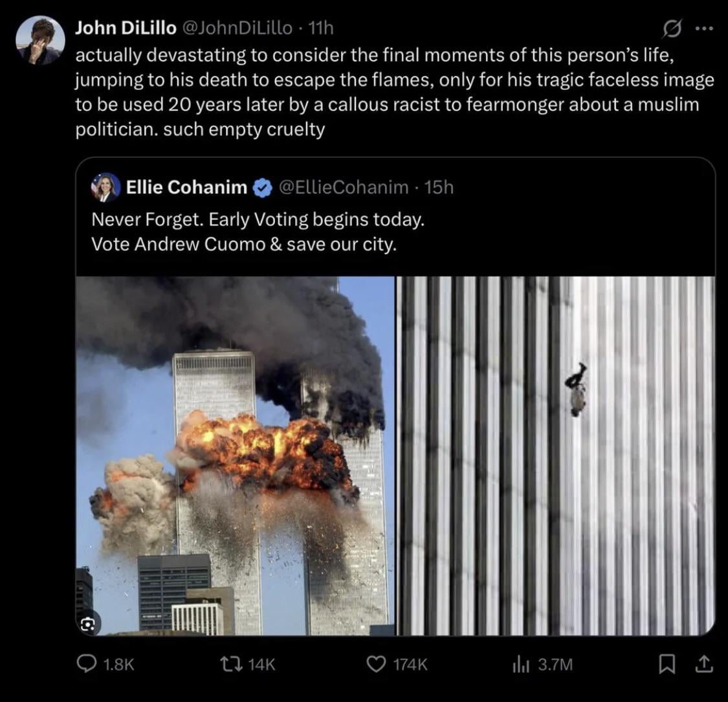Like the post with the heart icon
The width and height of the screenshot is (728, 702).
(x=375, y=664)
